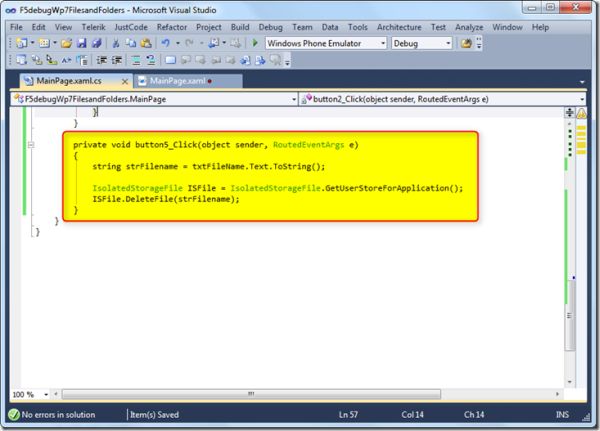
Task: Open the Undo history dropdown arrow
Action: coord(178,43)
